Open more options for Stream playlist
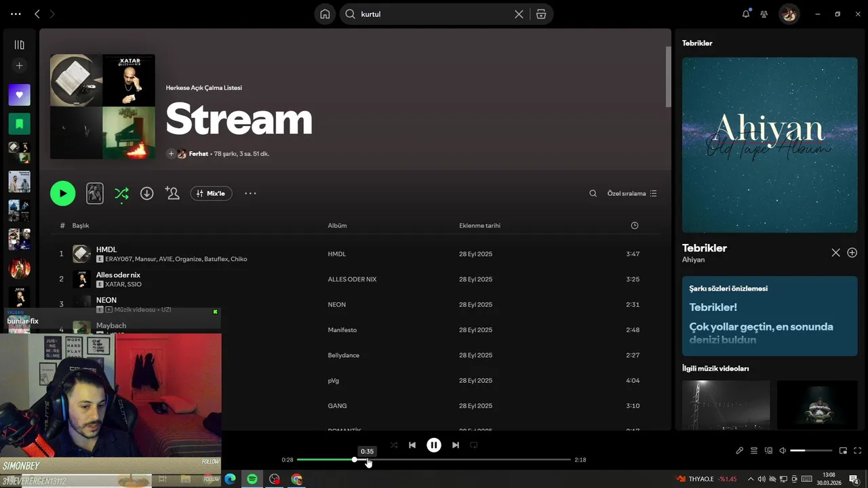The image size is (868, 488). click(x=250, y=193)
